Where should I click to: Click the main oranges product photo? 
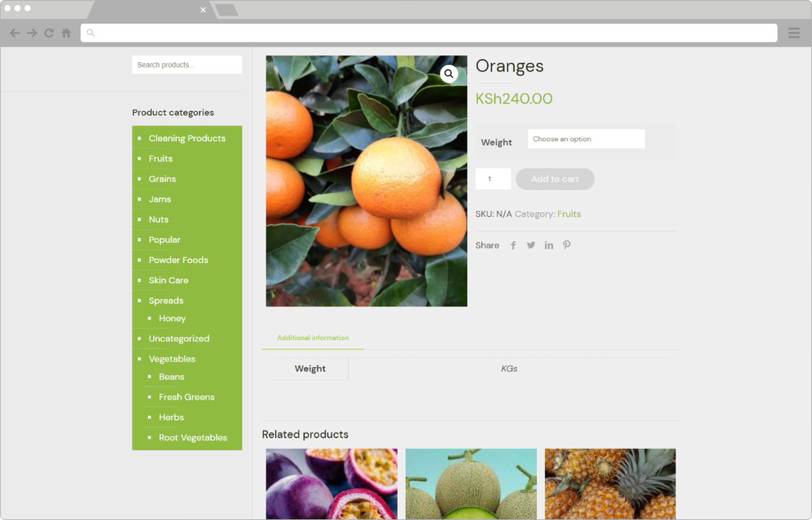(366, 181)
